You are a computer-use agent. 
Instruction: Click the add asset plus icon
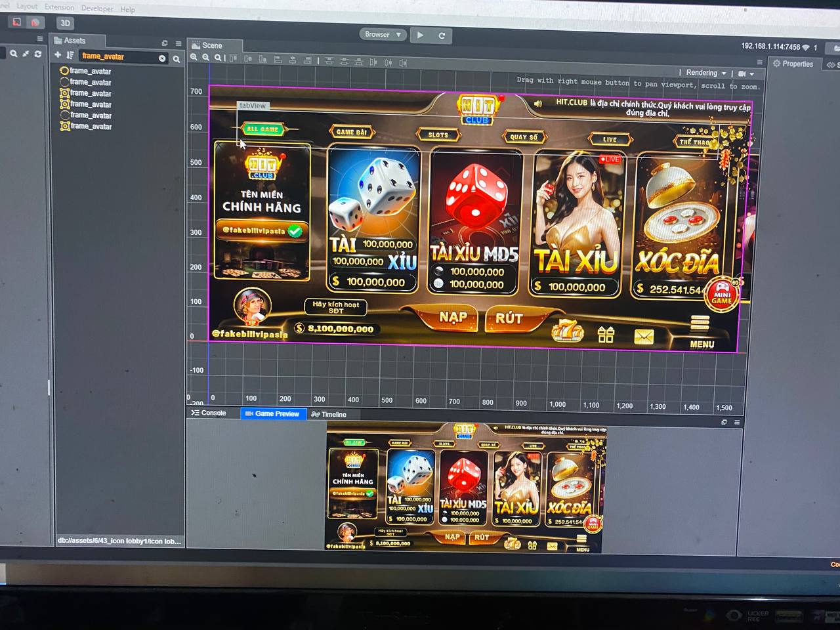(x=58, y=55)
